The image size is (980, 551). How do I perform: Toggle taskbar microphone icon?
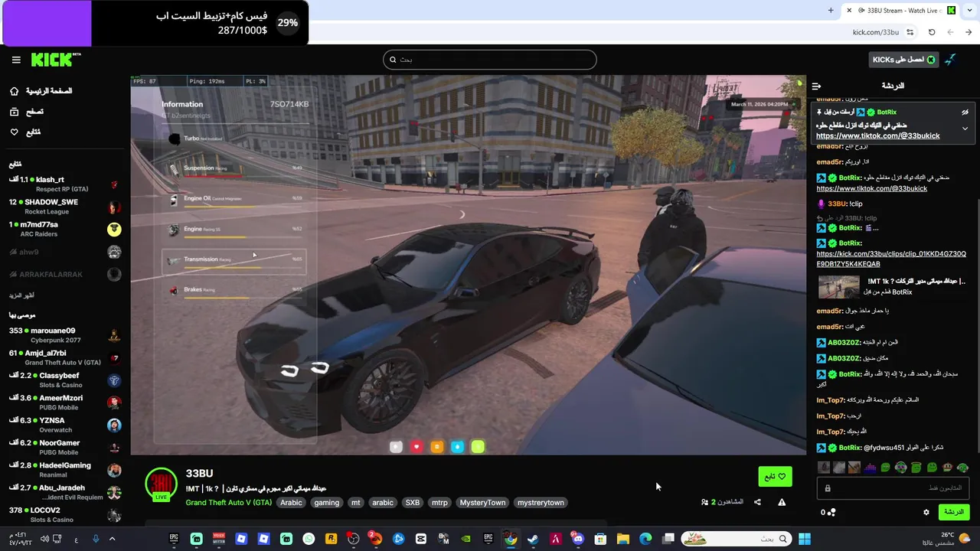coord(96,539)
